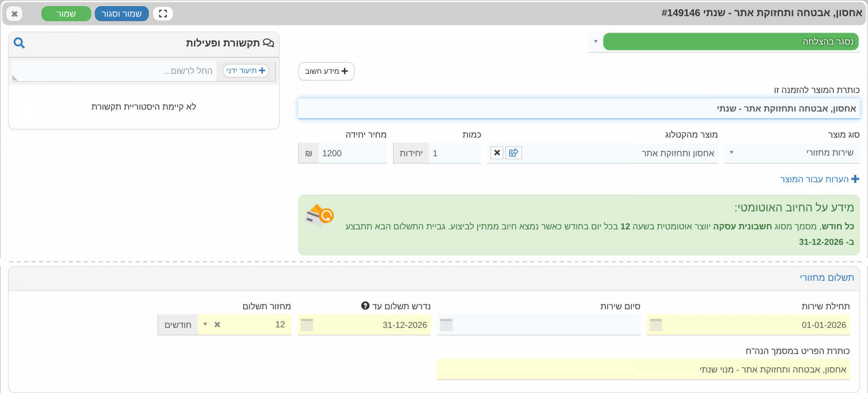Viewport: 868px width, 393px height.
Task: Click the מחיר יחידה price field
Action: coord(352,153)
